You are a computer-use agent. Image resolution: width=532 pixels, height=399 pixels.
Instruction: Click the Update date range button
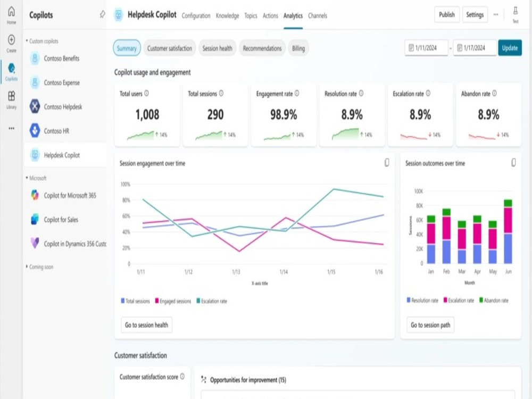pos(510,48)
